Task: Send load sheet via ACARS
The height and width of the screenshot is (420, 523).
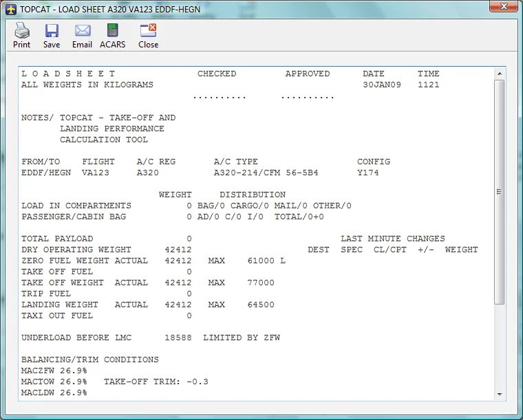Action: coord(113,35)
